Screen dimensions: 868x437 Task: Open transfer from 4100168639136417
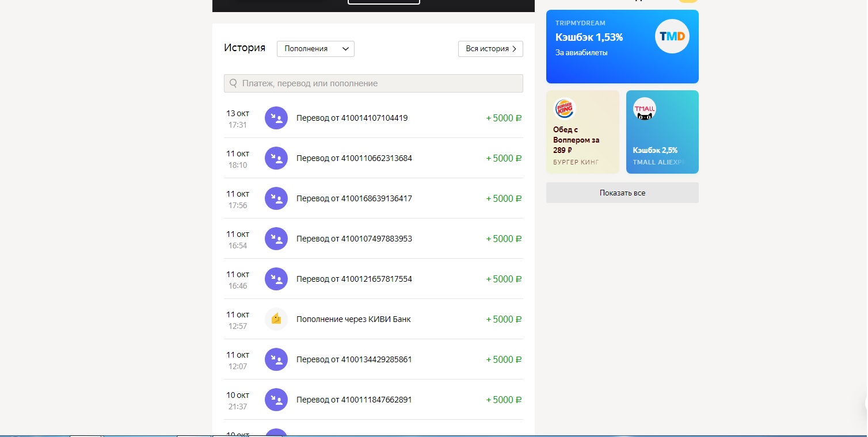click(374, 198)
